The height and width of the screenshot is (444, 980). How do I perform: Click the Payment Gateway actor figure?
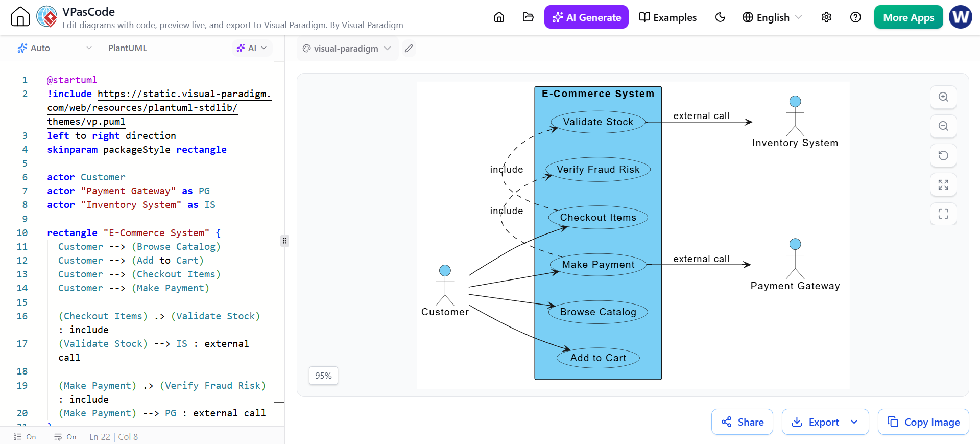click(795, 259)
